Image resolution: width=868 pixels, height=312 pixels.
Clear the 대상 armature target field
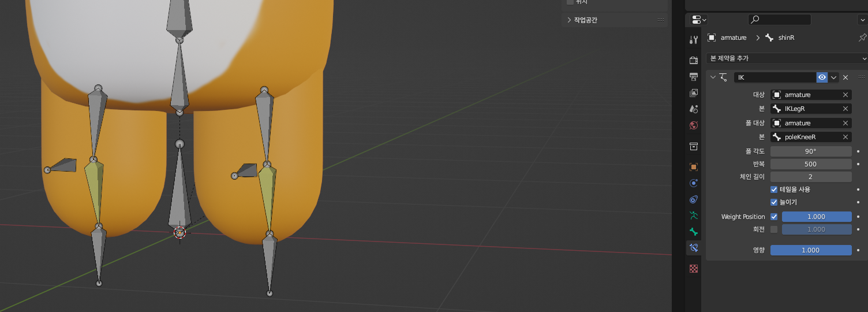point(845,95)
